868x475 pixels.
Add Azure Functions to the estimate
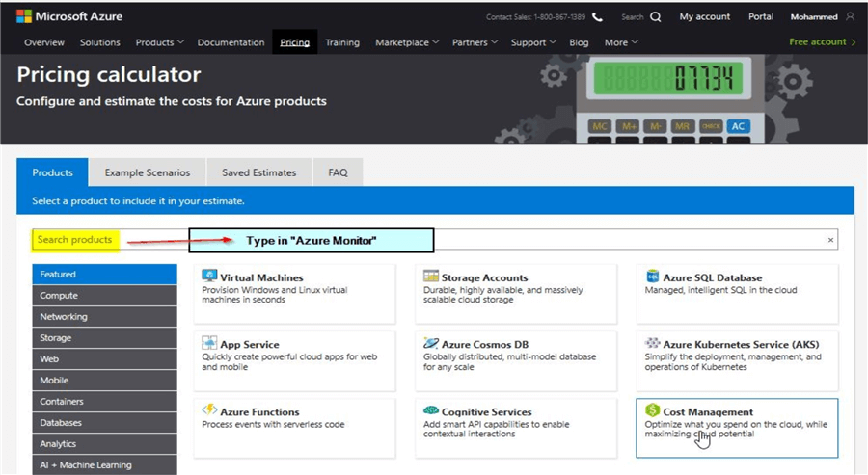(294, 428)
